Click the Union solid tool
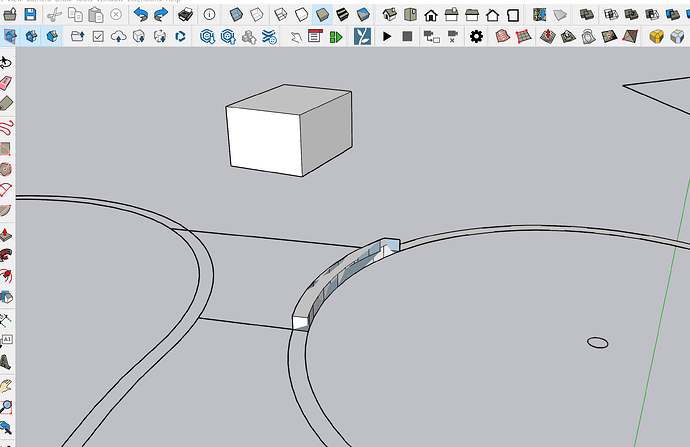 [631, 15]
